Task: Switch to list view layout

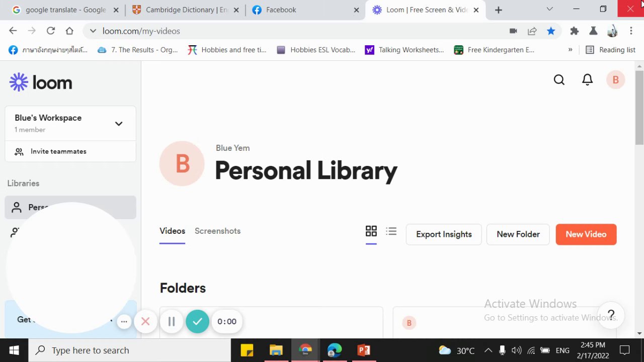Action: (391, 231)
